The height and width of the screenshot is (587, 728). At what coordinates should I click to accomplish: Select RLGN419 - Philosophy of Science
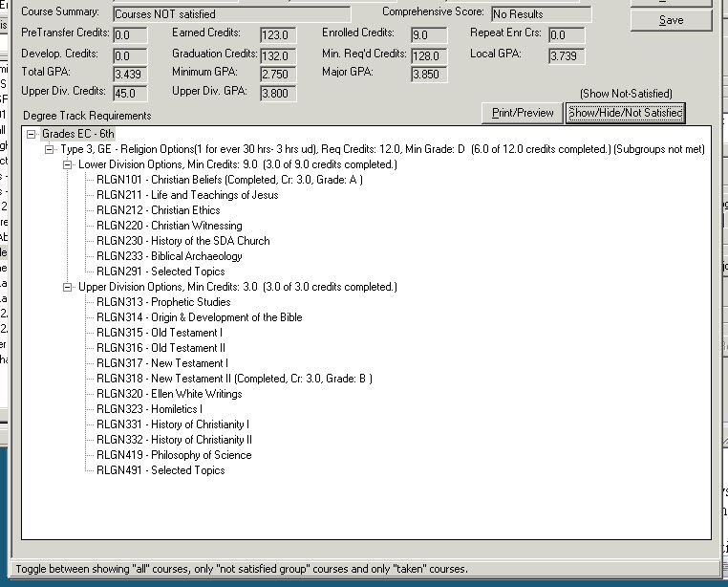click(x=174, y=455)
